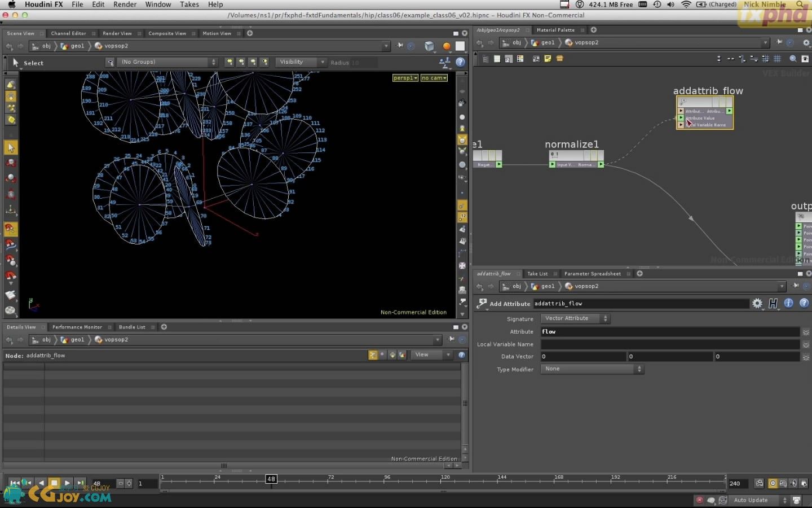Toggle the follow-selection circle icon in network path bar
The image size is (812, 508).
coord(790,43)
